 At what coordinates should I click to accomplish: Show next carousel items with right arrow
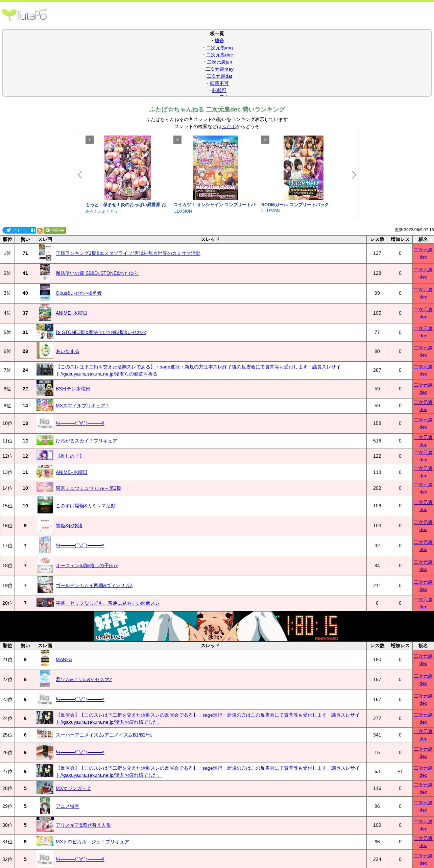[354, 175]
